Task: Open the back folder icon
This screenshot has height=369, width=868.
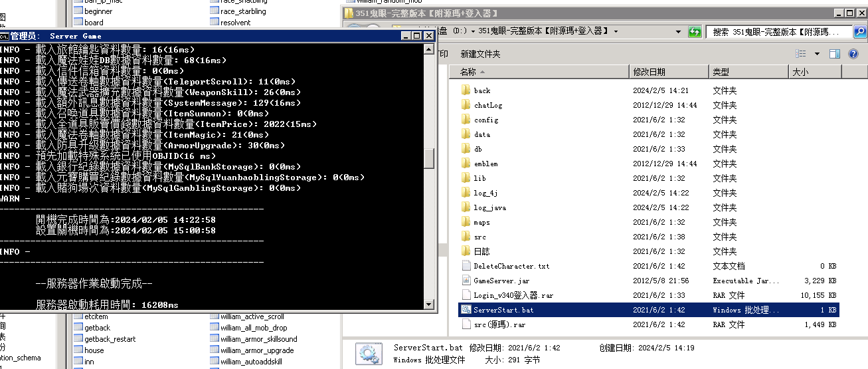Action: pos(466,90)
